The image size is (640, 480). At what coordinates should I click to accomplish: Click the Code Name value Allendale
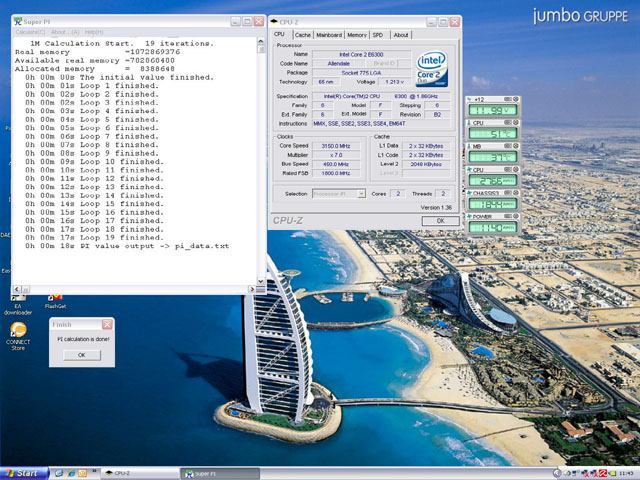339,63
